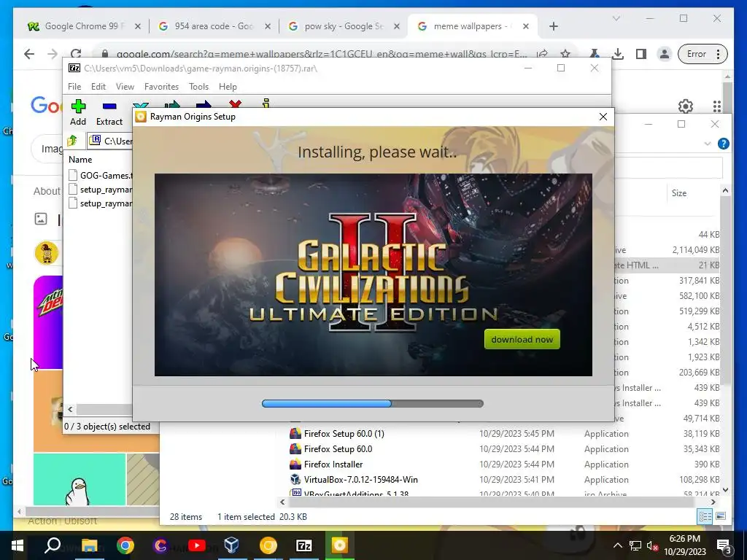Open the notifications center icon
The width and height of the screenshot is (747, 560).
723,545
